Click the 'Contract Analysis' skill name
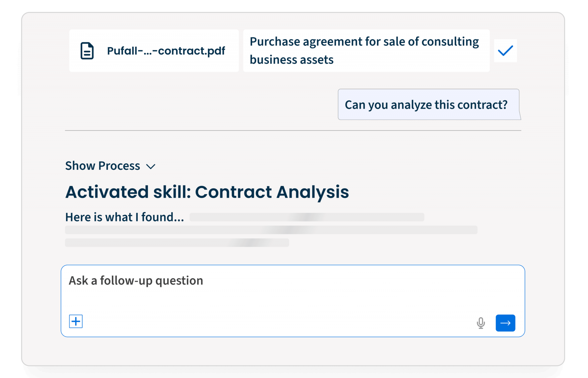 coord(272,192)
